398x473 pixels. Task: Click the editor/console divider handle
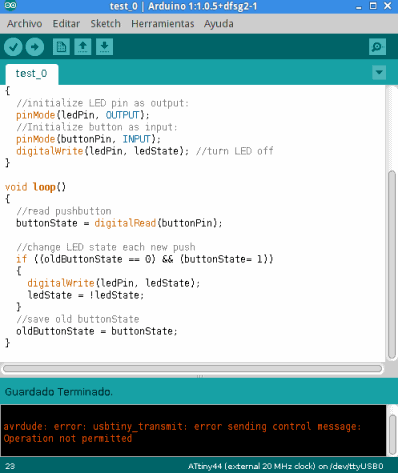coord(199,376)
